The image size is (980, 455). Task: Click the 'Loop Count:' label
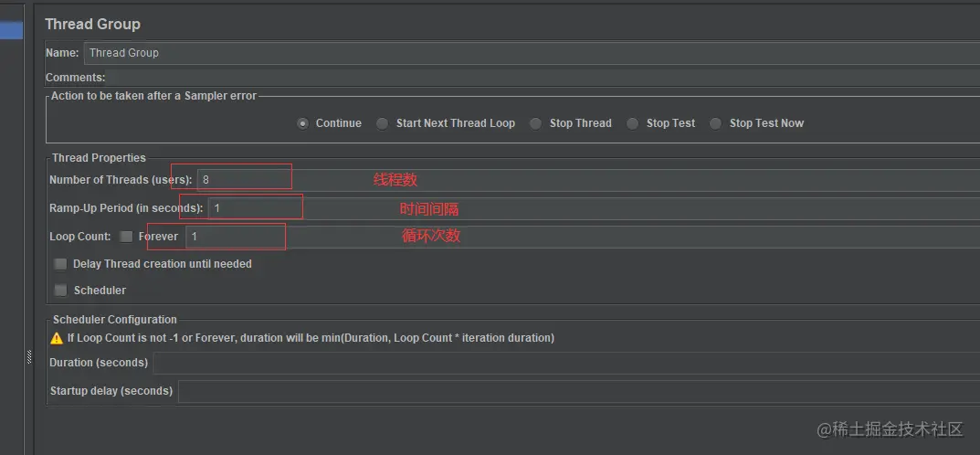(80, 237)
